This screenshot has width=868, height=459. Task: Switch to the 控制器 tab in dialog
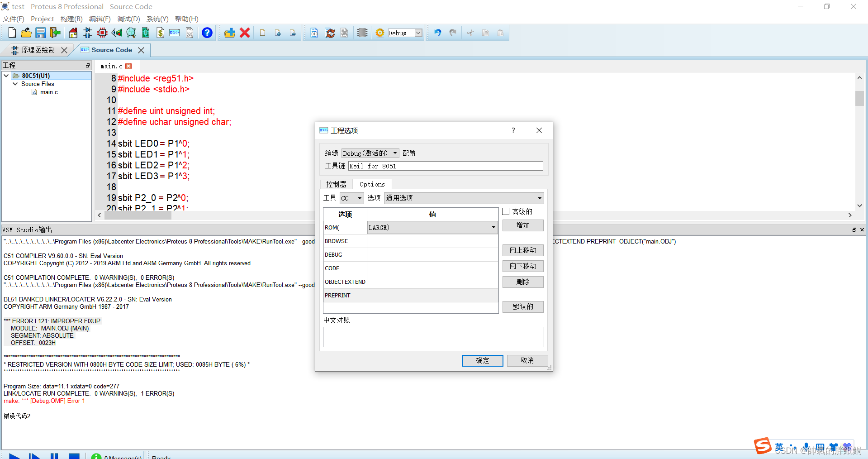coord(336,184)
